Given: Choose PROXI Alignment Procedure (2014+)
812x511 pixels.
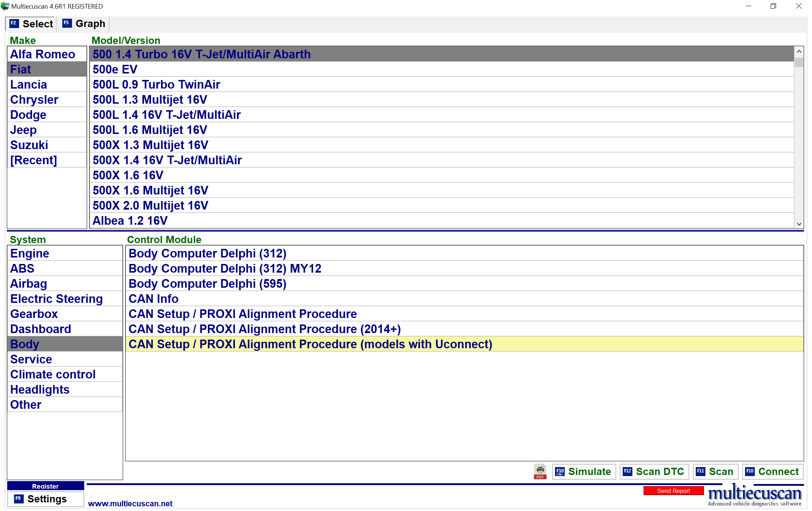Looking at the screenshot, I should click(464, 329).
